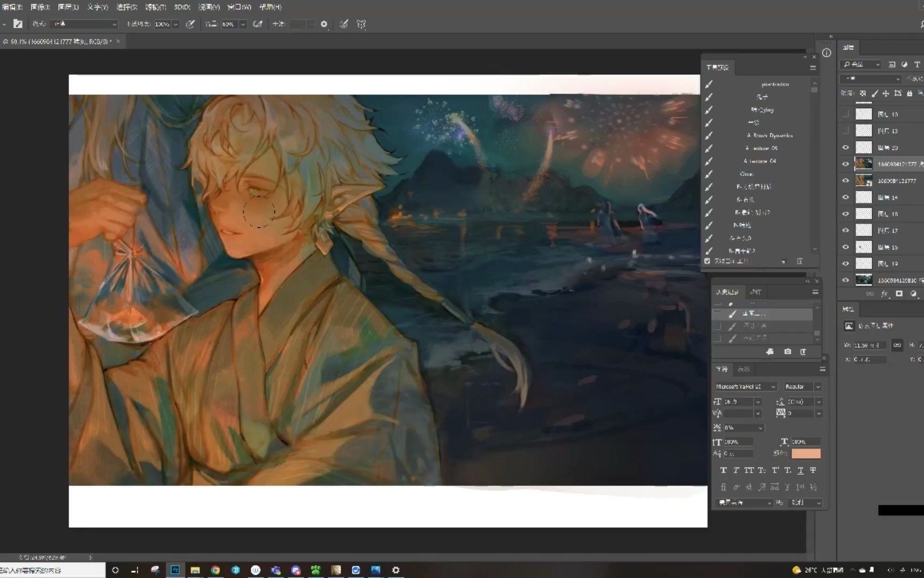Add layer style fx icon
The width and height of the screenshot is (924, 578).
884,293
